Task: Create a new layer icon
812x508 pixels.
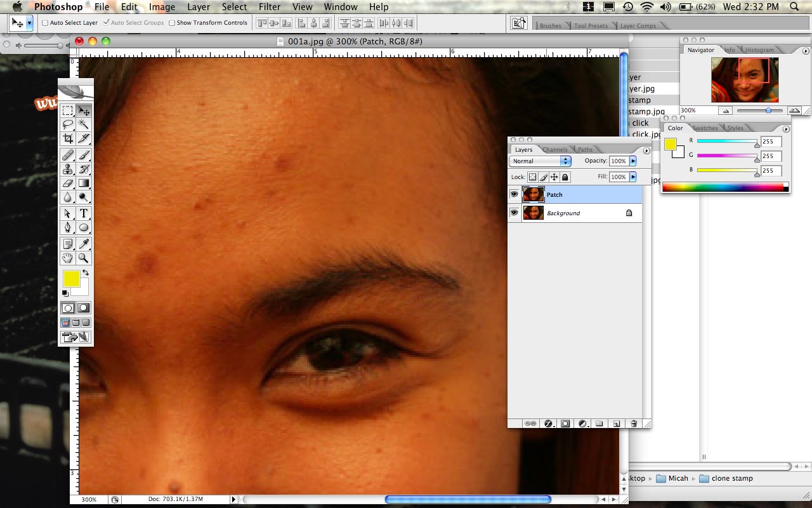Action: [615, 424]
